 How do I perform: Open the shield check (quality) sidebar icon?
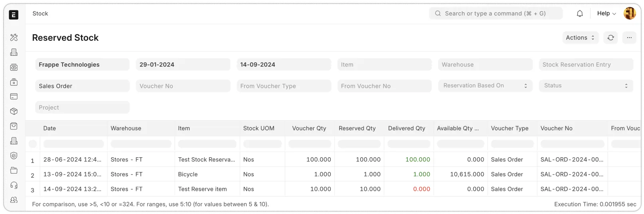(x=14, y=156)
